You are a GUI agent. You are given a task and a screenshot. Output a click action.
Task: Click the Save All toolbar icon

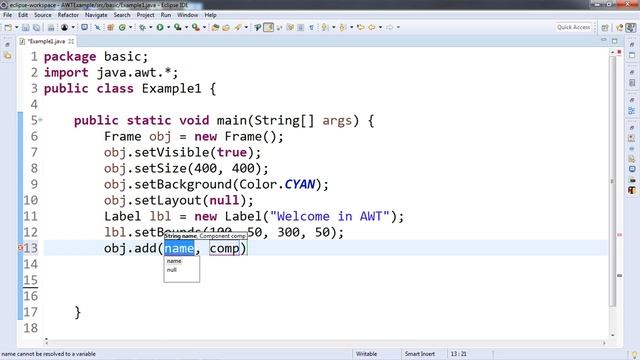click(36, 27)
